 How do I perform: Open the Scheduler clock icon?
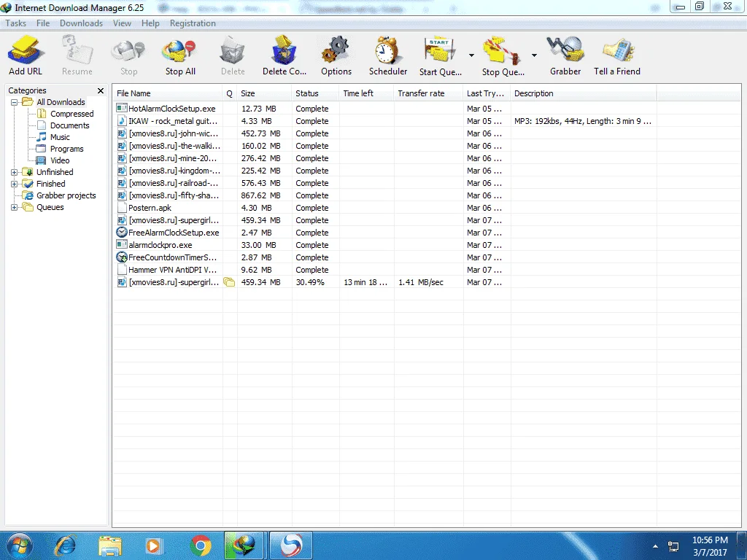tap(387, 50)
